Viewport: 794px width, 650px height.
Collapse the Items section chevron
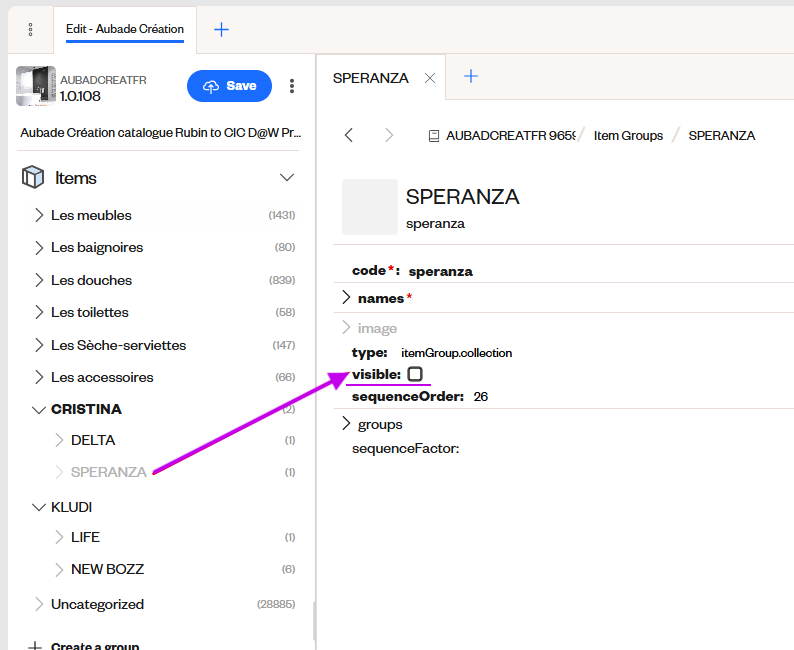[287, 177]
